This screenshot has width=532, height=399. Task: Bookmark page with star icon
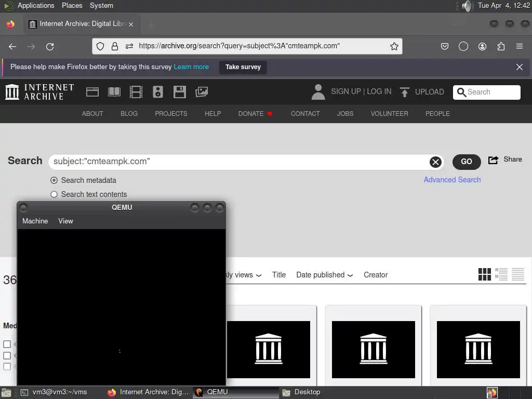[394, 46]
